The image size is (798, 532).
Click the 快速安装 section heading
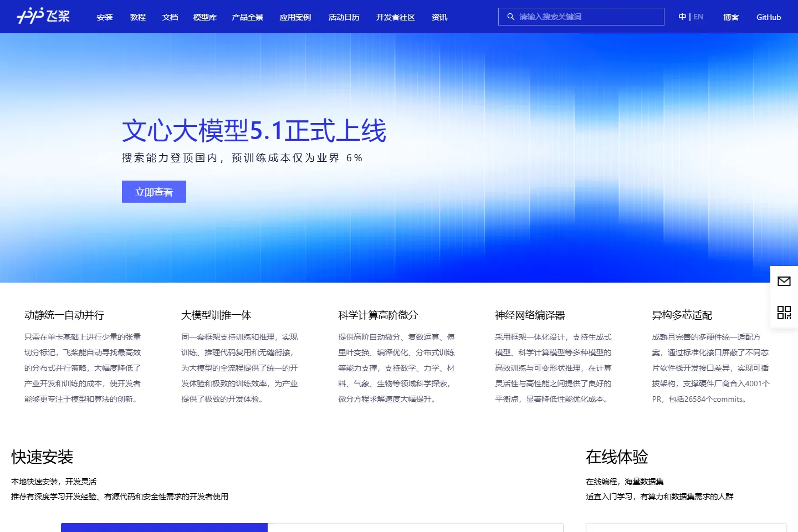[x=42, y=457]
